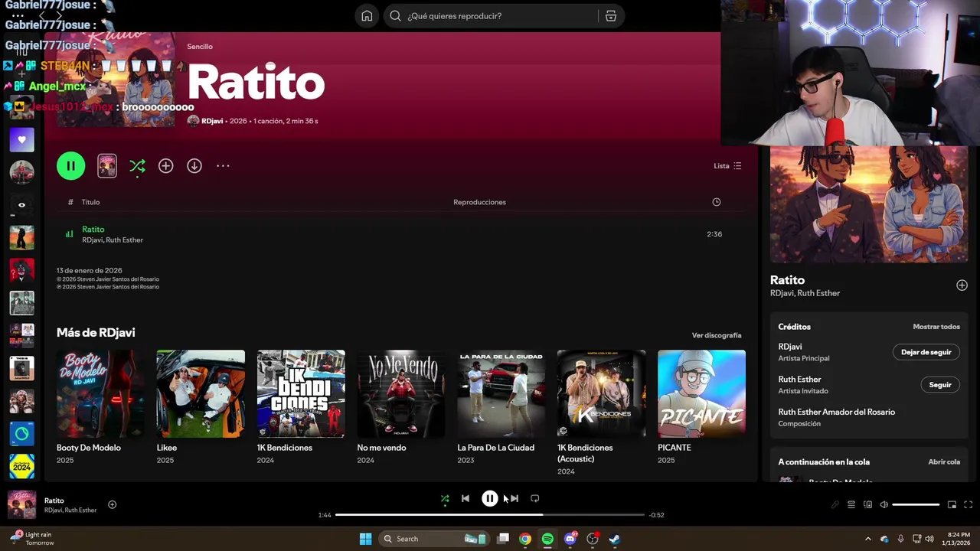Image resolution: width=980 pixels, height=551 pixels.
Task: Expand hidden system tray icons chevron
Action: click(x=867, y=539)
